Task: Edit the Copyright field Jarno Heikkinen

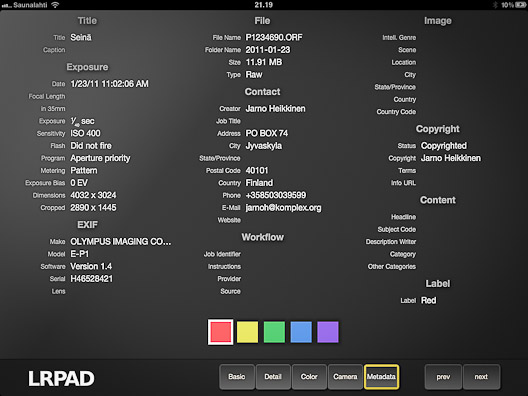Action: (x=451, y=158)
